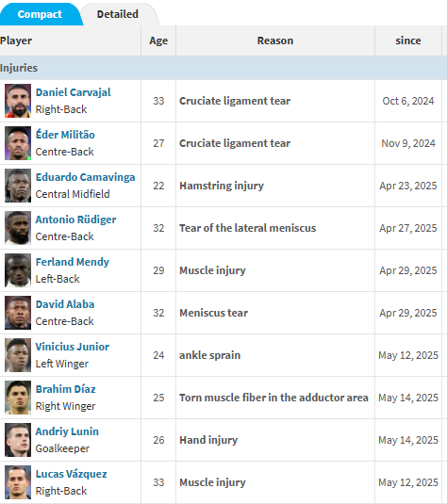Select Ferland Mendy's player photo

coord(18,270)
